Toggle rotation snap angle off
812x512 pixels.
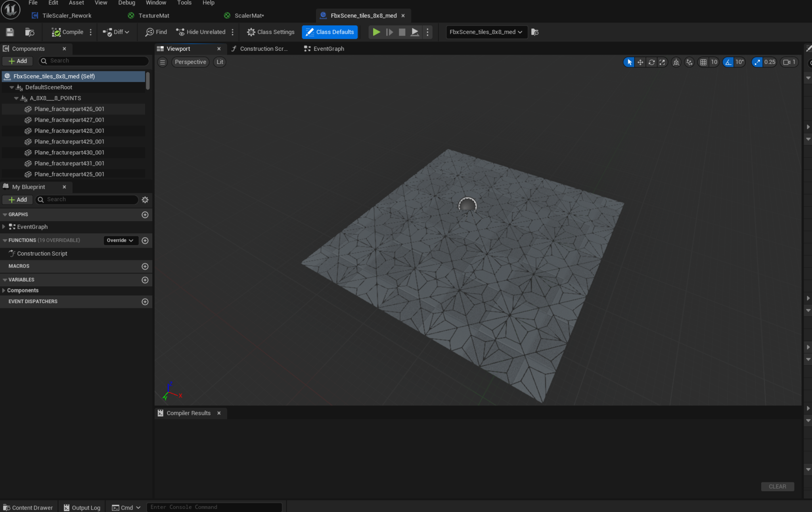pos(728,62)
